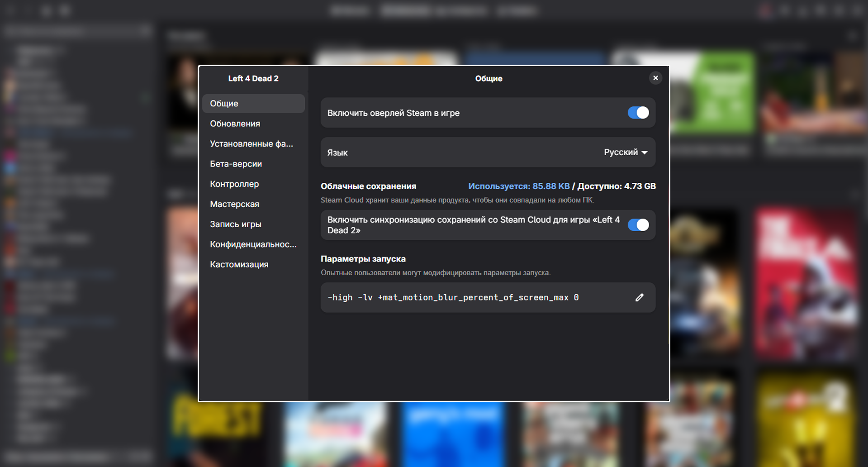Open the Установленные фа... section
The image size is (868, 467).
pyautogui.click(x=253, y=144)
